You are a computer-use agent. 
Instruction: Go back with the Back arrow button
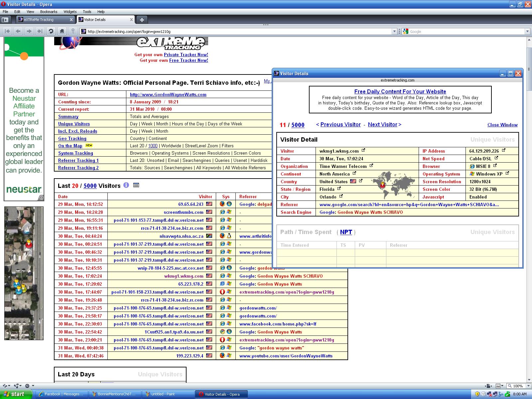[18, 31]
